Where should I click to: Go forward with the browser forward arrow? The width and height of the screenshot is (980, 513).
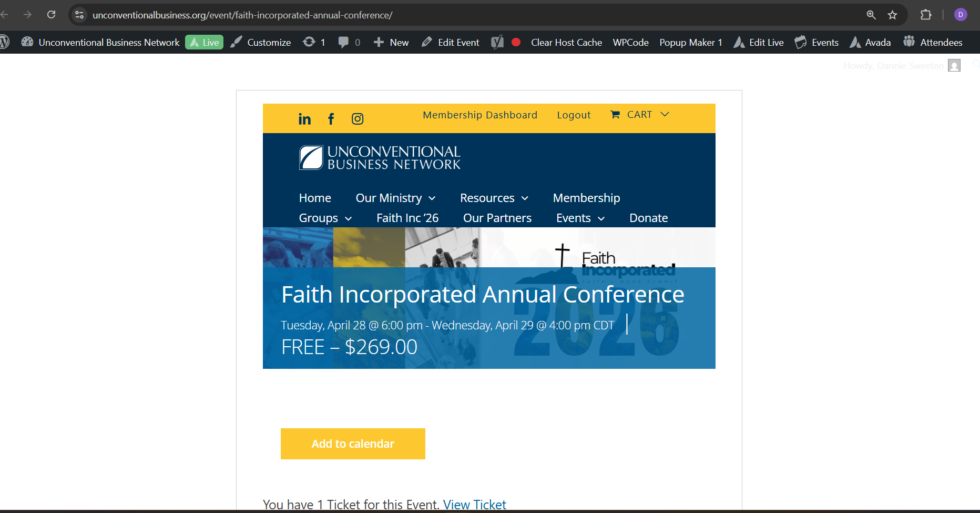pos(27,15)
